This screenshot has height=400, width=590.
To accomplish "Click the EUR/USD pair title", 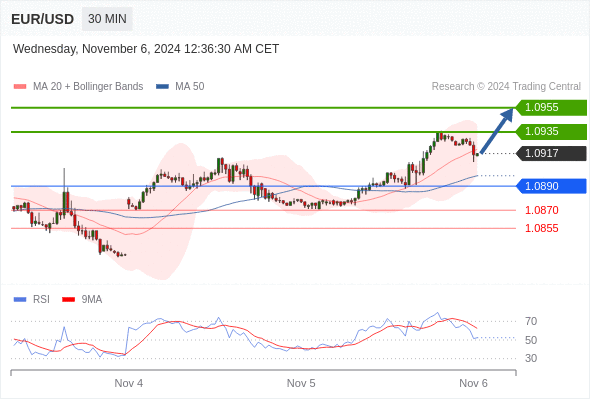I will pyautogui.click(x=43, y=19).
